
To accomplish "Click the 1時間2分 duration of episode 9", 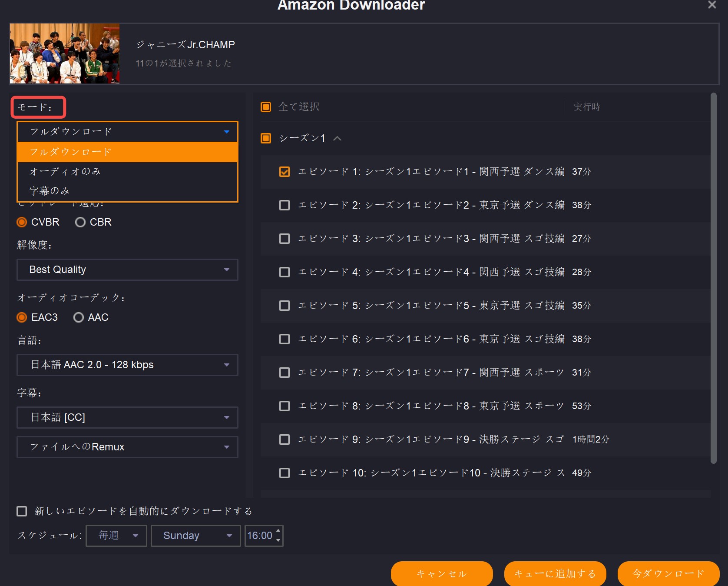I will (x=591, y=439).
